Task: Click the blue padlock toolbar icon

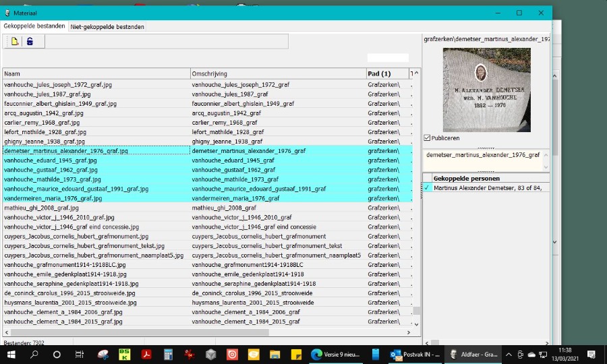Action: 30,42
